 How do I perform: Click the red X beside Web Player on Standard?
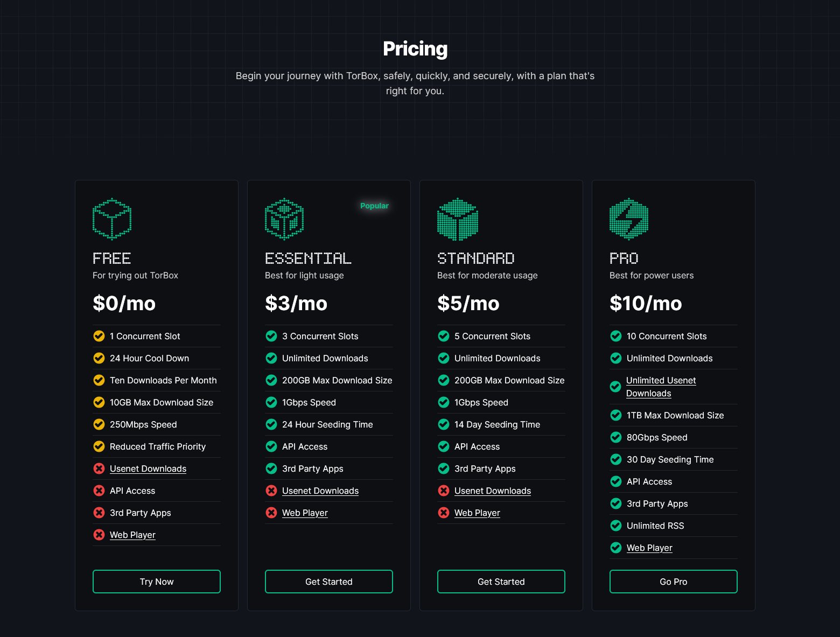click(x=444, y=512)
